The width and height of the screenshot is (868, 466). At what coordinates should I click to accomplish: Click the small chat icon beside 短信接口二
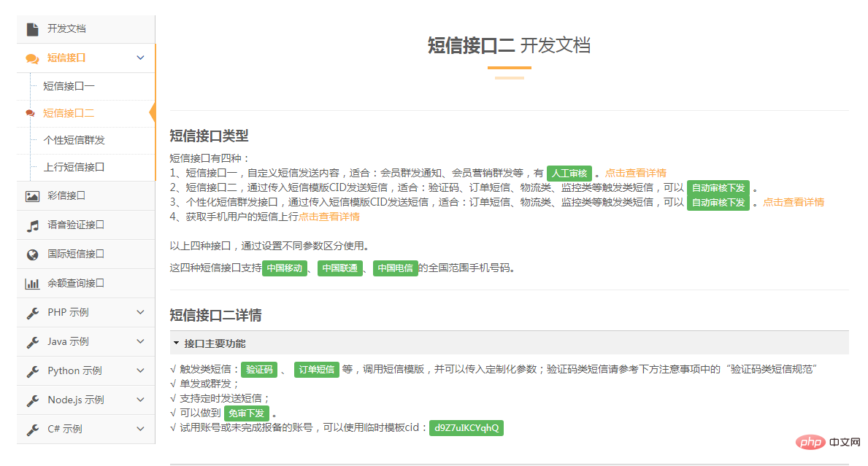pos(30,113)
